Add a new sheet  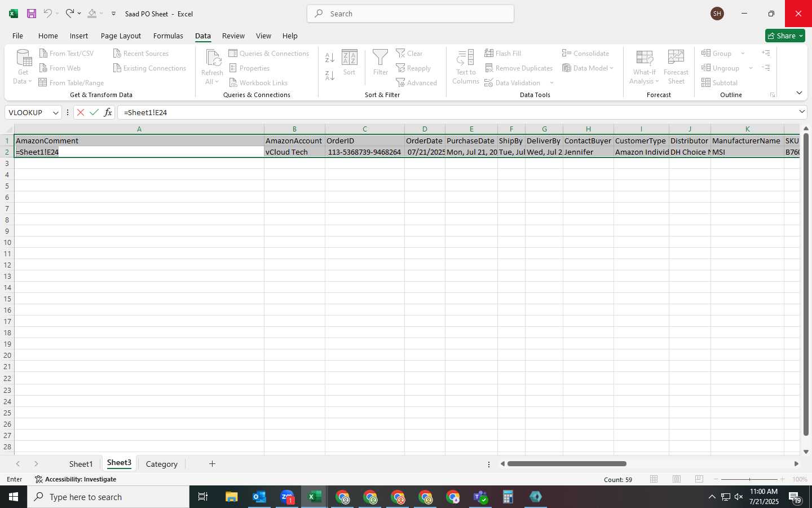coord(212,464)
